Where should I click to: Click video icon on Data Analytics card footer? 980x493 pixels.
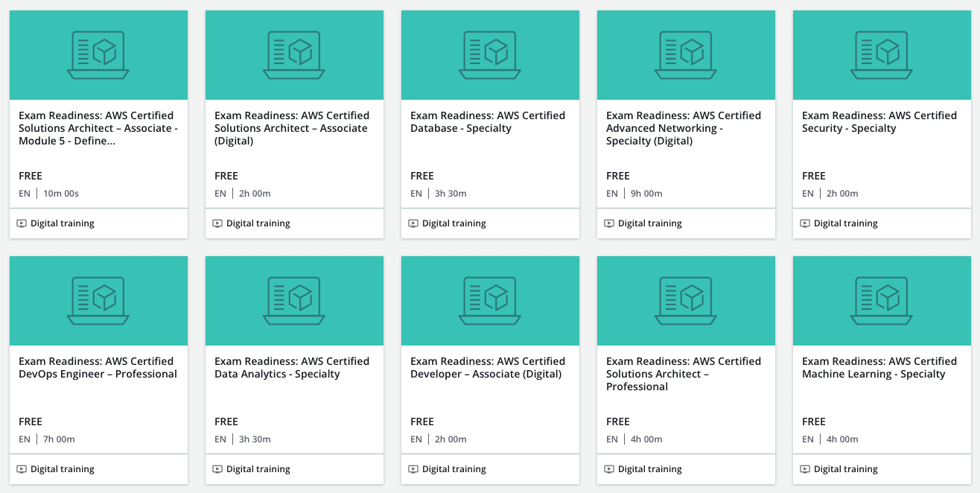(x=217, y=469)
